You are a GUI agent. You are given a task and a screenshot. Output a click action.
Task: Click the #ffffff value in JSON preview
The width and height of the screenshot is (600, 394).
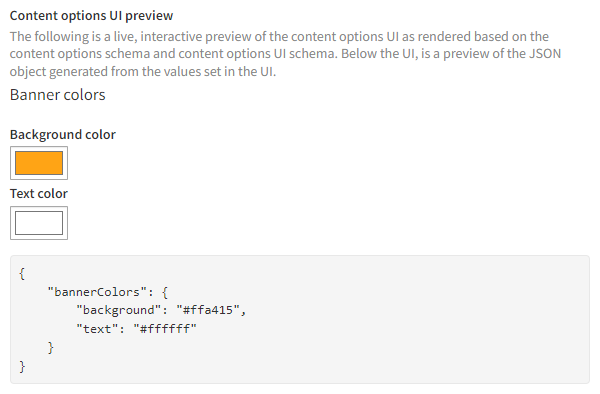tap(165, 329)
